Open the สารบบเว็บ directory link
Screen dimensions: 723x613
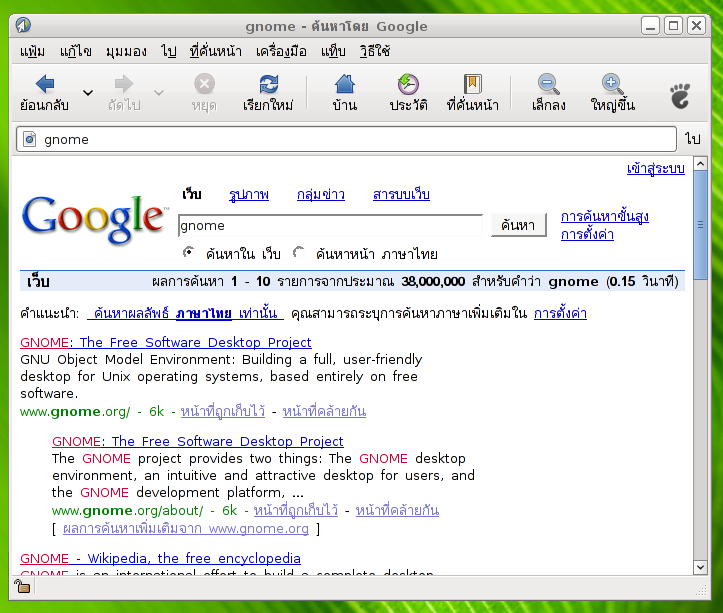pyautogui.click(x=401, y=195)
